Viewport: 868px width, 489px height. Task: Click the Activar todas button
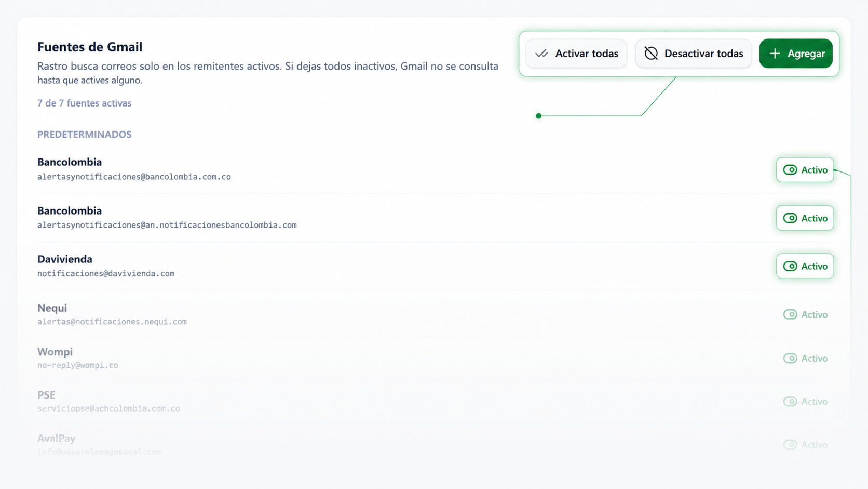(576, 54)
